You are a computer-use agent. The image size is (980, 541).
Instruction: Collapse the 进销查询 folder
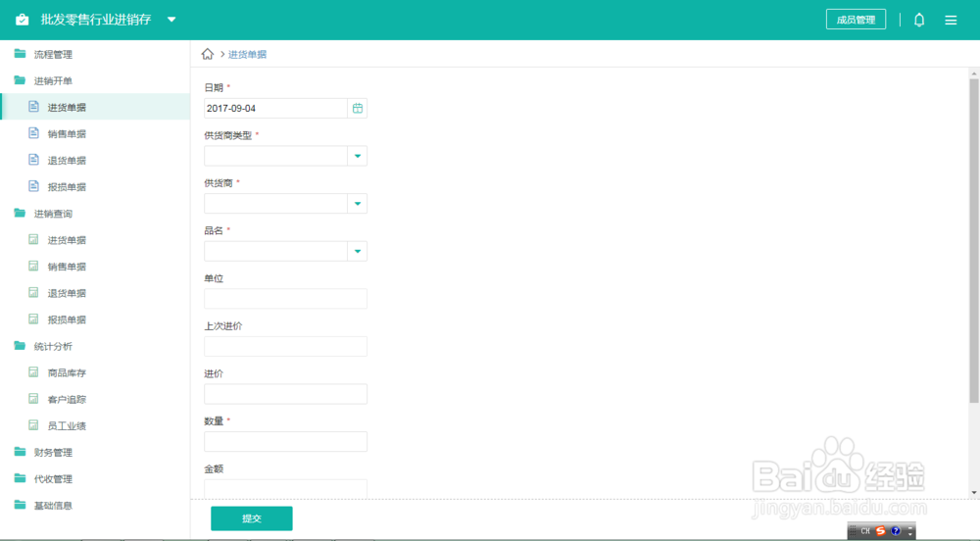pyautogui.click(x=95, y=213)
